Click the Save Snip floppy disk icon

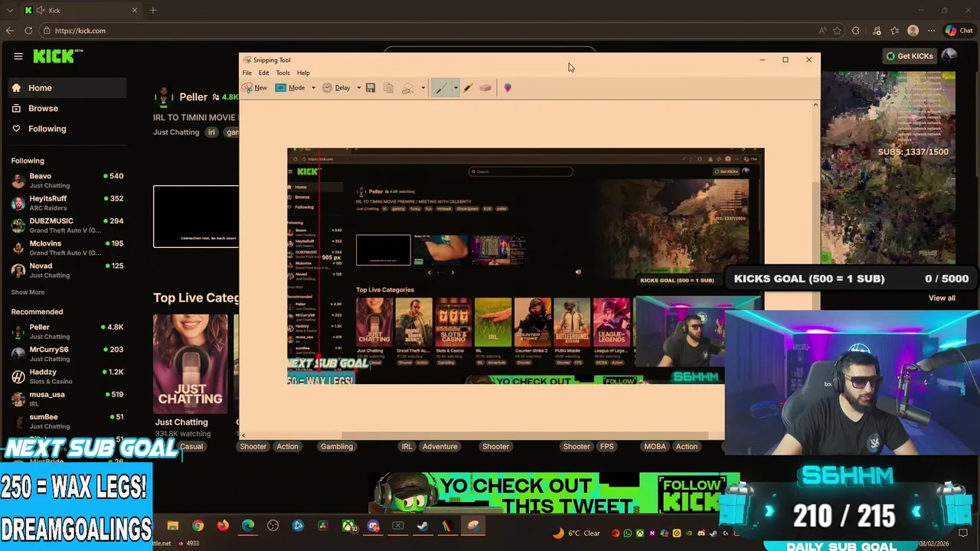pyautogui.click(x=371, y=88)
